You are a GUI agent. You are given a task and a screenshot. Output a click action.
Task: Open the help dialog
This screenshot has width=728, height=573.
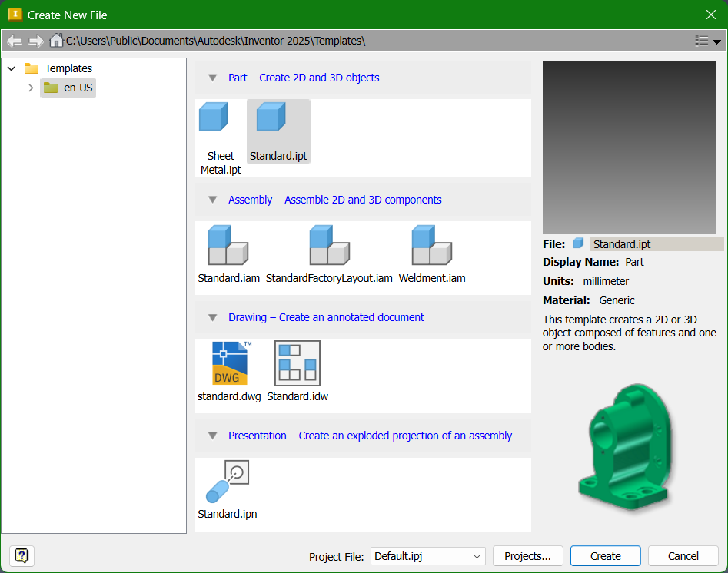tap(22, 555)
